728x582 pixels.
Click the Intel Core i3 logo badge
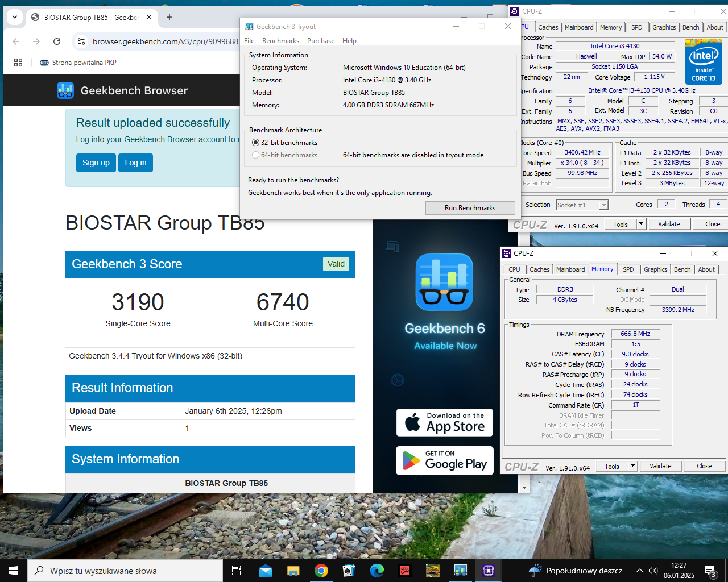[704, 61]
